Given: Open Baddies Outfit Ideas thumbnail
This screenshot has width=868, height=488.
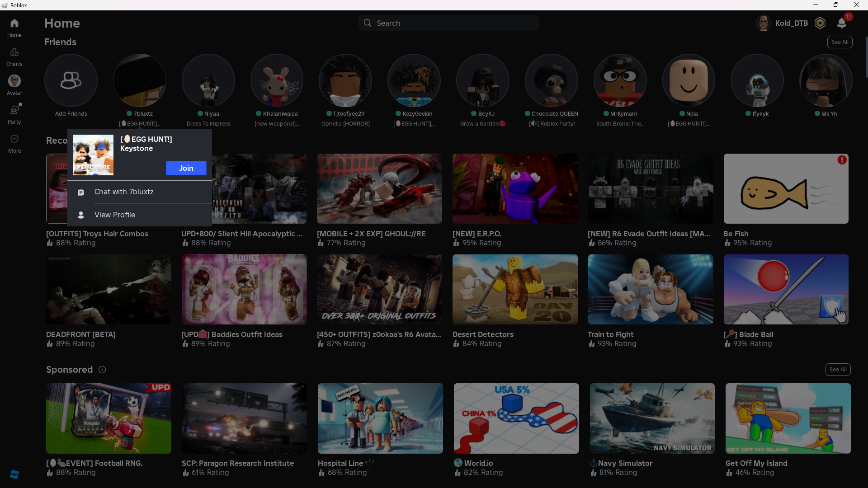Looking at the screenshot, I should point(244,289).
